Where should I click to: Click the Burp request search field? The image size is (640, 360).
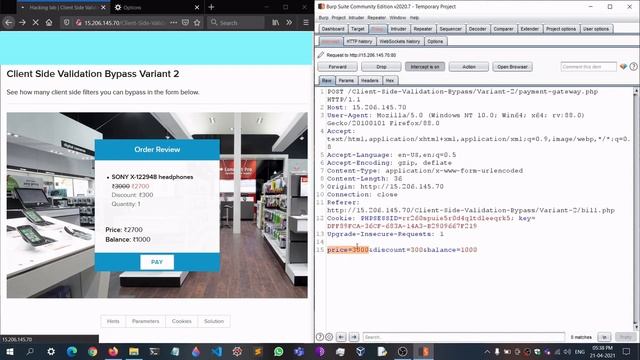[464, 337]
